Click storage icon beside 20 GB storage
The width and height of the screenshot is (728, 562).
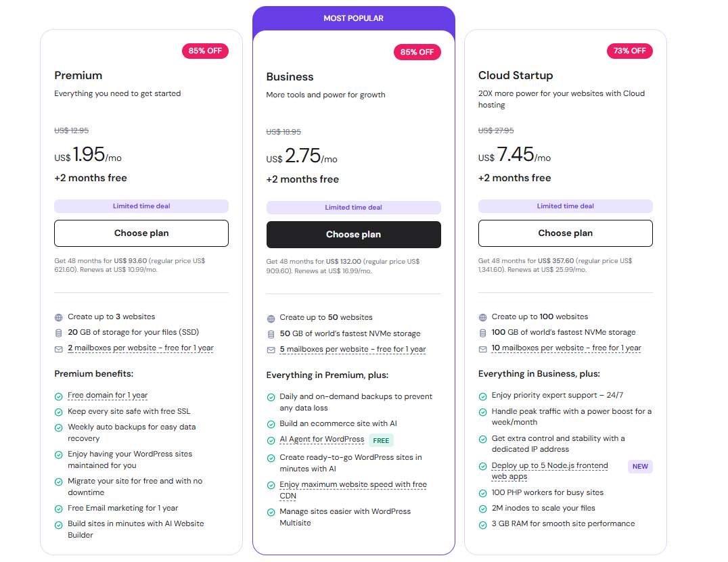59,333
